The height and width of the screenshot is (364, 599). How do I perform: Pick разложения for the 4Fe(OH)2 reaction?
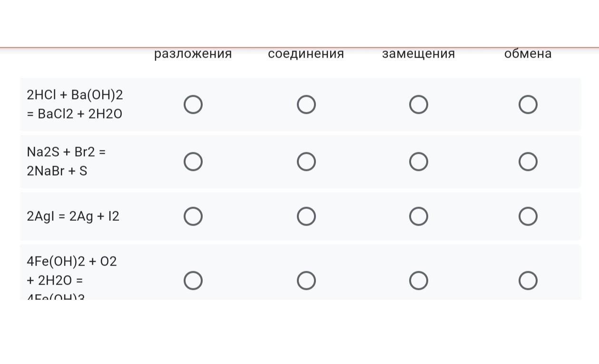pos(193,281)
